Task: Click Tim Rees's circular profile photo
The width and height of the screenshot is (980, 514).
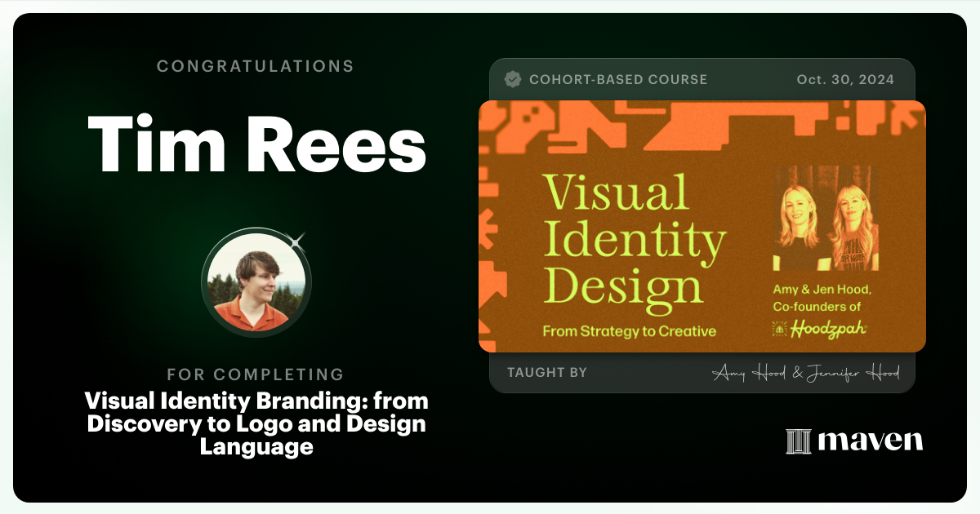Action: 256,282
